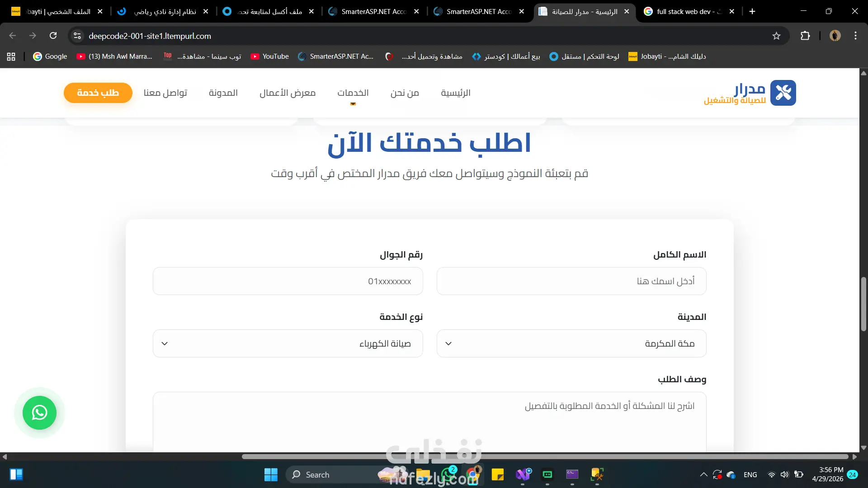Open the browser extensions menu
This screenshot has height=488, width=868.
805,36
